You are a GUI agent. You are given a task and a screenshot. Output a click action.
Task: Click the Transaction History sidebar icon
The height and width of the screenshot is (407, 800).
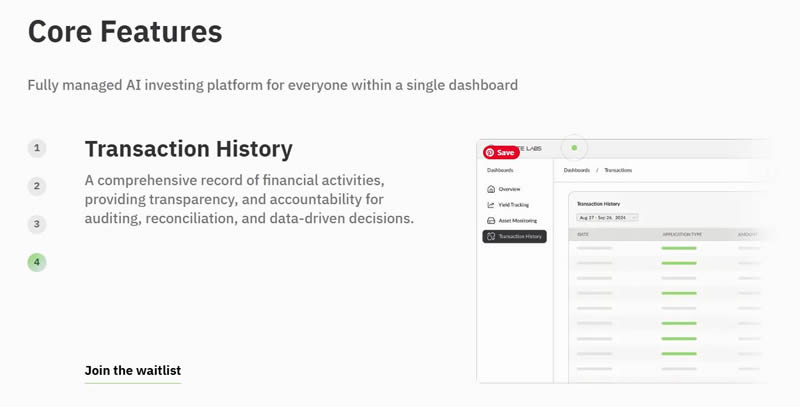pos(491,237)
